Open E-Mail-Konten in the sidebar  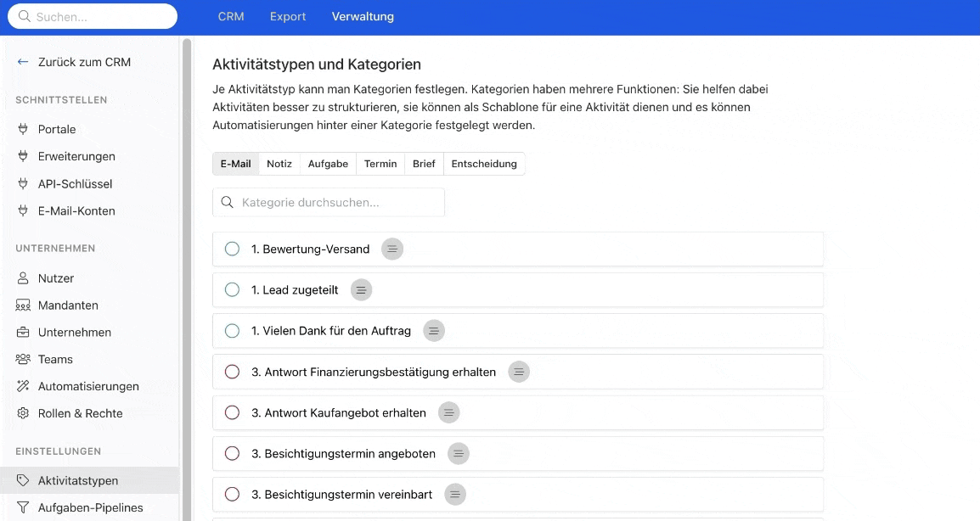tap(76, 210)
